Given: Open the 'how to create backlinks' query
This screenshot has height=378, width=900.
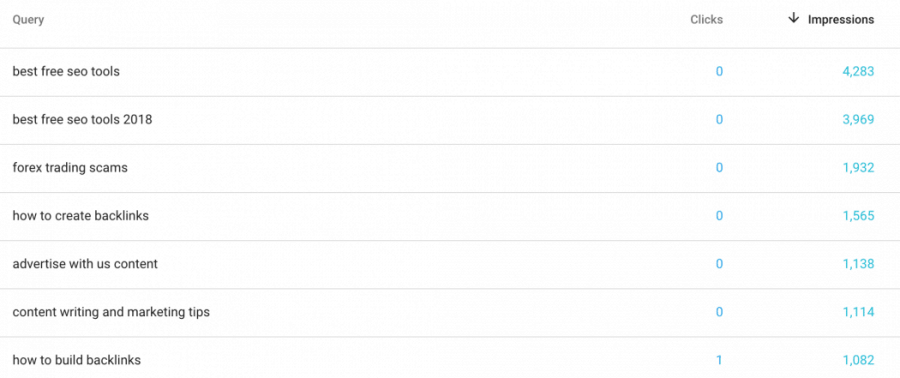Looking at the screenshot, I should click(x=80, y=216).
